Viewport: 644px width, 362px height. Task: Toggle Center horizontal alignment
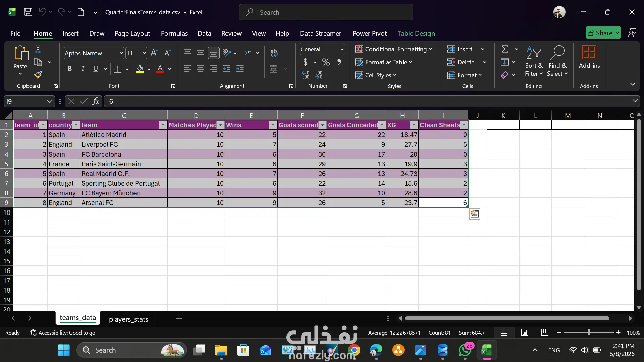pos(201,69)
